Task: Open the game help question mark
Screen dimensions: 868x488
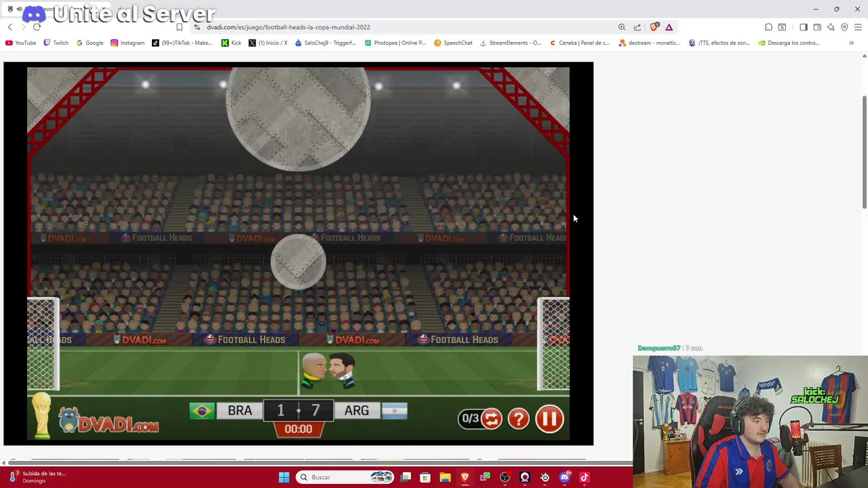Action: click(519, 419)
